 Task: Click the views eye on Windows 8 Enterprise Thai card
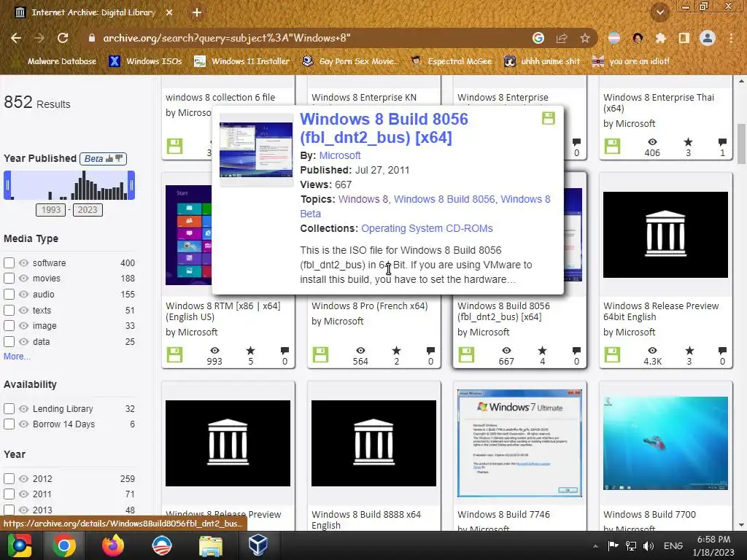[x=652, y=142]
